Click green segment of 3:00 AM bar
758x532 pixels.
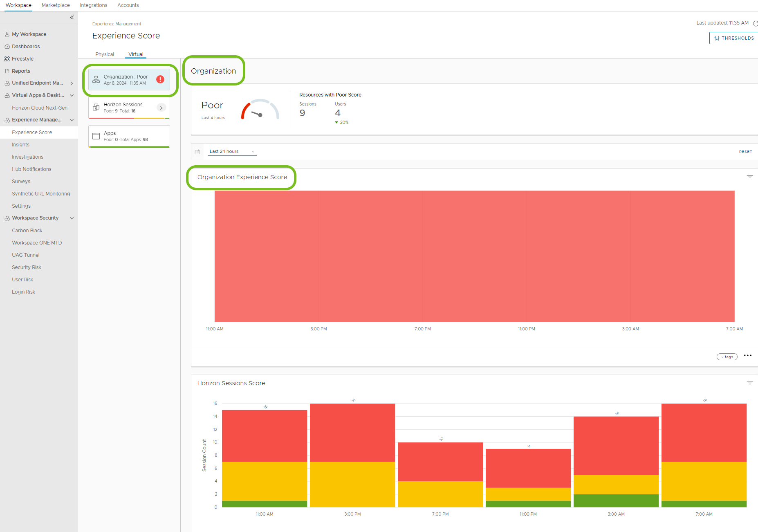click(x=616, y=501)
